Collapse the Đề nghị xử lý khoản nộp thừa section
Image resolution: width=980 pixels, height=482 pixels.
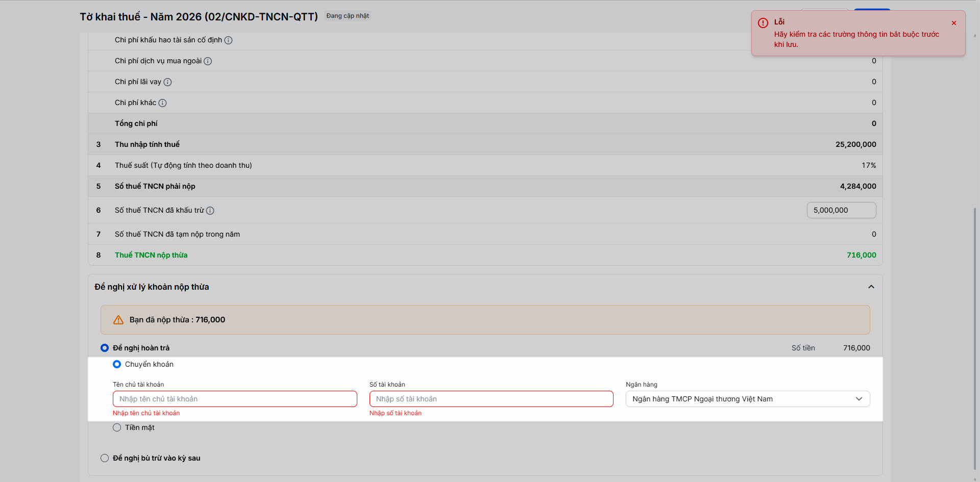tap(871, 287)
